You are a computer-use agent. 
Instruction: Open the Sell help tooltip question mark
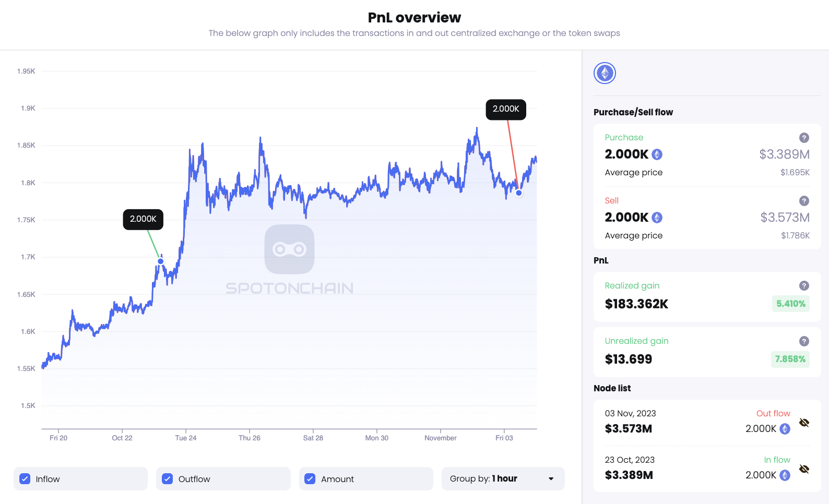pyautogui.click(x=804, y=201)
